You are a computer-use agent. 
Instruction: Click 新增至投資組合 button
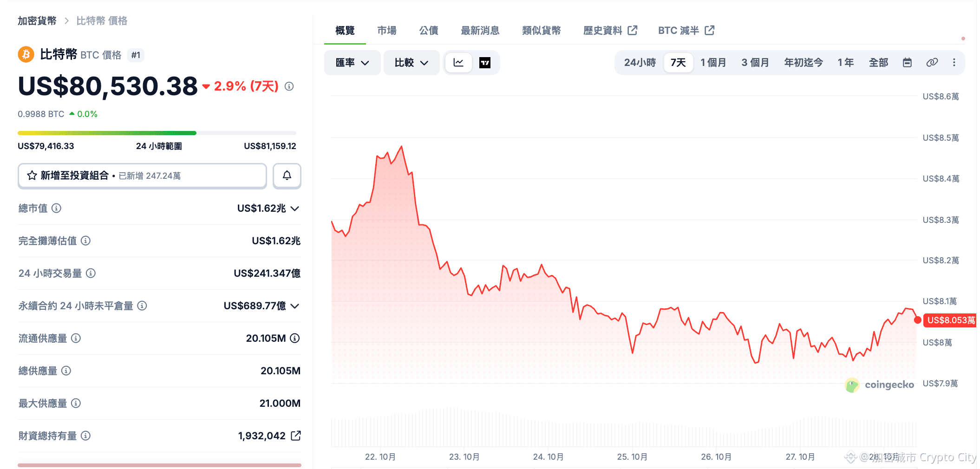(x=142, y=176)
